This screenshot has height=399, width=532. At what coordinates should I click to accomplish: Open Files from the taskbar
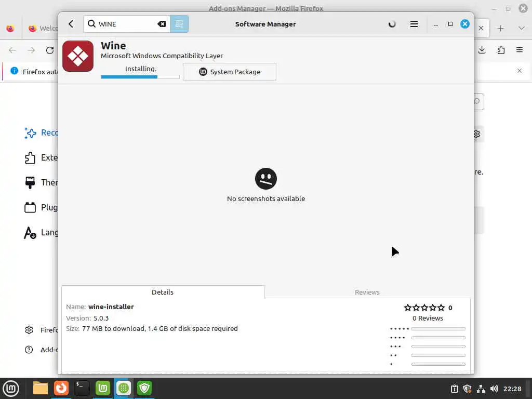[41, 388]
